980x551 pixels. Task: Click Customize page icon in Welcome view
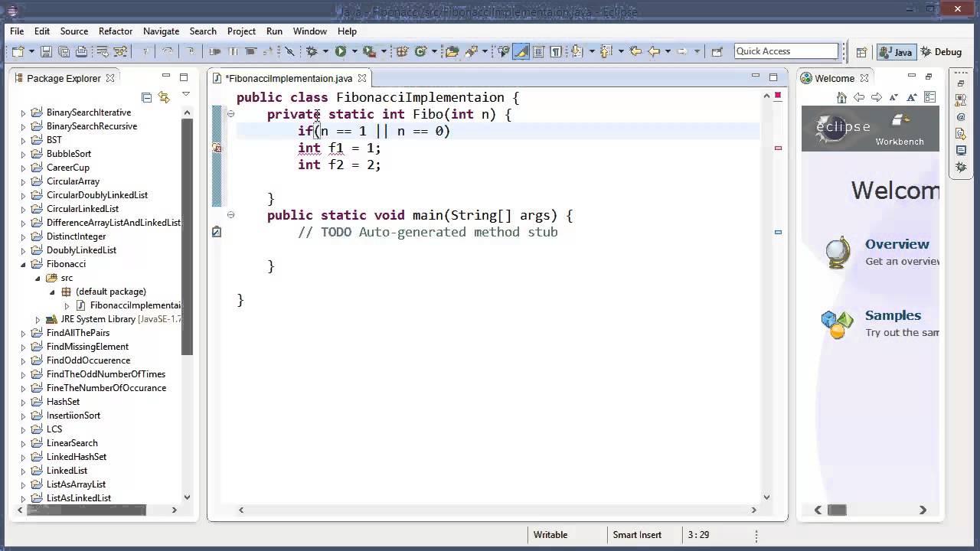click(930, 97)
